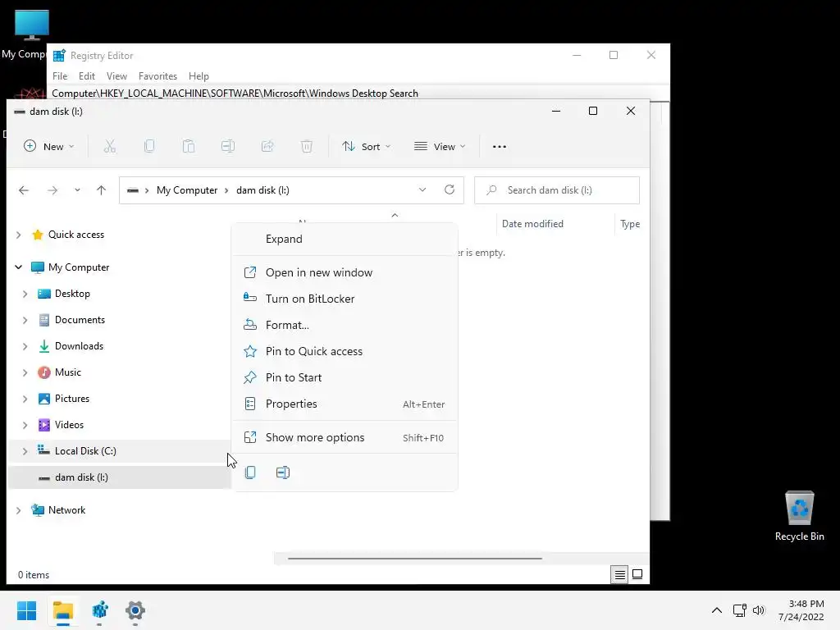Image resolution: width=840 pixels, height=630 pixels.
Task: Click File Explorer taskbar icon
Action: pos(63,610)
